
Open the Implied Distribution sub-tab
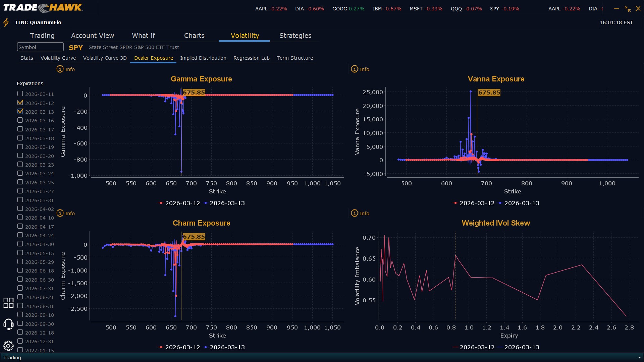click(203, 58)
